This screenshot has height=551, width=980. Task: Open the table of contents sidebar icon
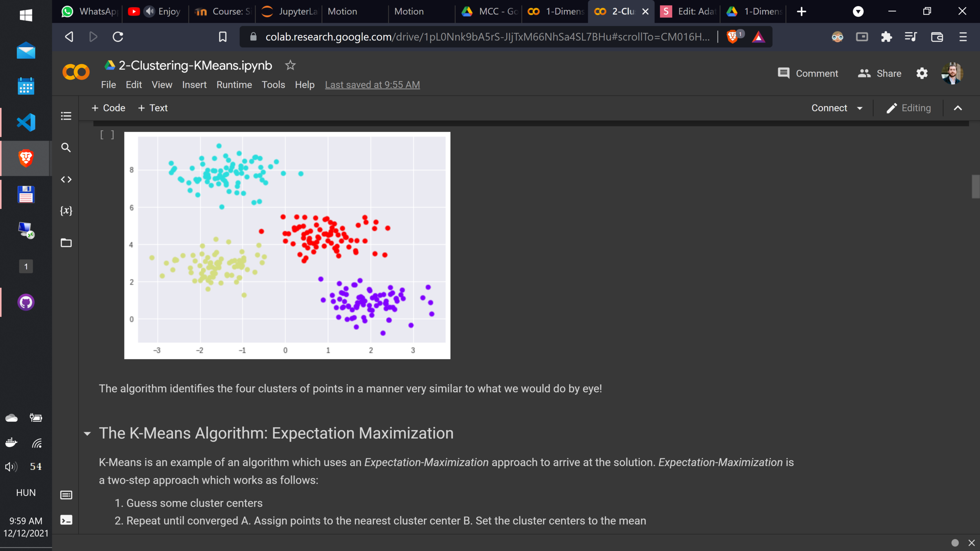[x=66, y=116]
